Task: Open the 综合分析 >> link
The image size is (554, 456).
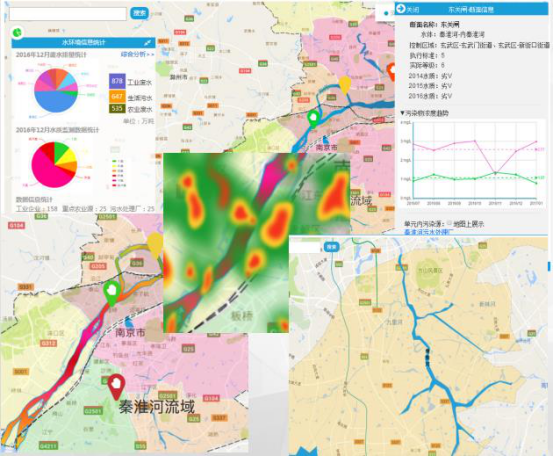Action: tap(137, 54)
